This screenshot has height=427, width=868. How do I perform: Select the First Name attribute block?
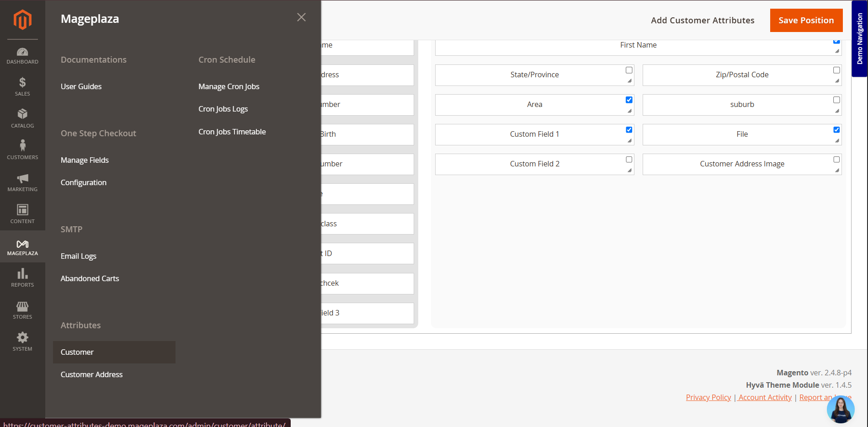(x=638, y=47)
